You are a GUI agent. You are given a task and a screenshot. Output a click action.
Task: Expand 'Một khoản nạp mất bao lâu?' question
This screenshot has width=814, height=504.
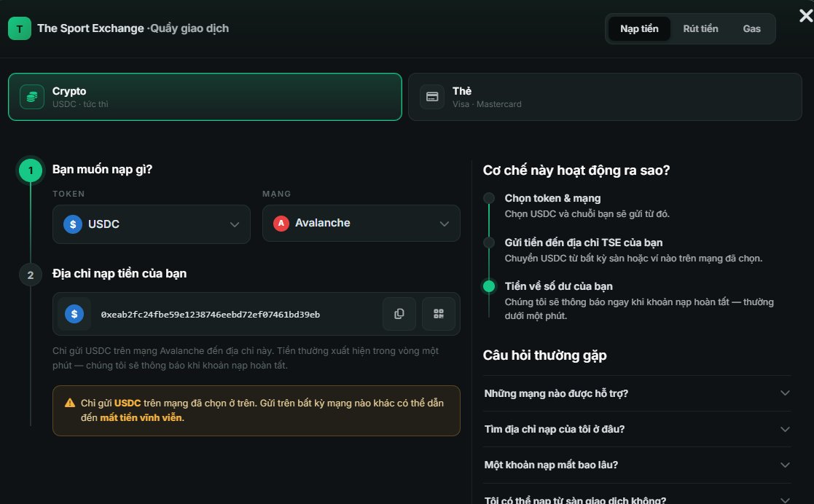pyautogui.click(x=637, y=465)
